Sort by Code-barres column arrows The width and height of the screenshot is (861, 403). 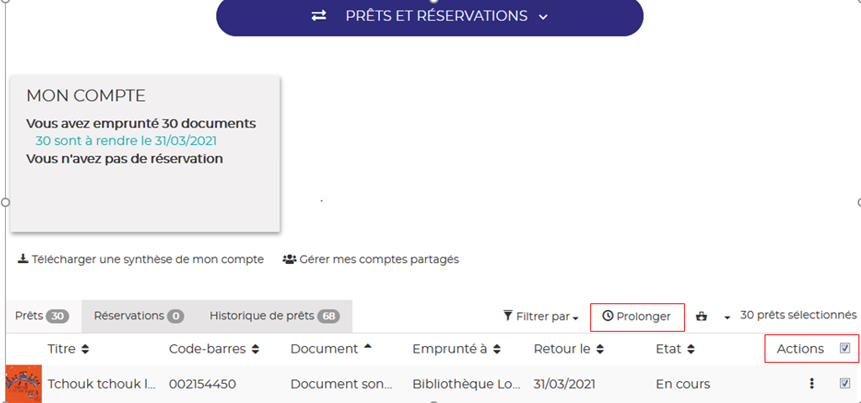pos(256,349)
